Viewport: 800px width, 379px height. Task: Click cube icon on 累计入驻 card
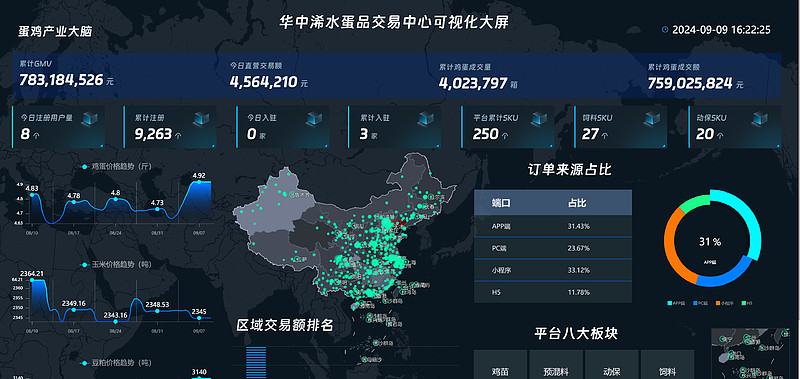[426, 119]
